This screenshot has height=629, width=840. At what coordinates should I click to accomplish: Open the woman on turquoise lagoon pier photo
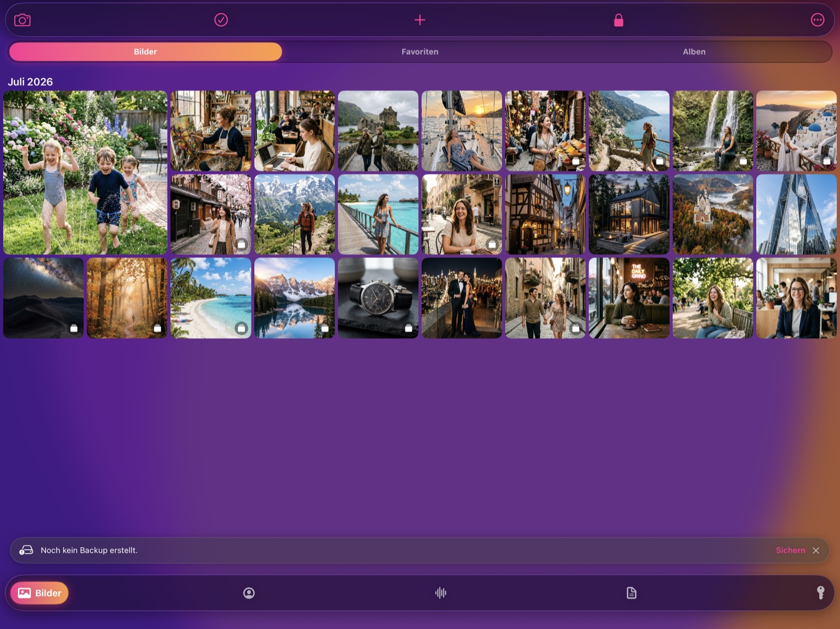378,215
